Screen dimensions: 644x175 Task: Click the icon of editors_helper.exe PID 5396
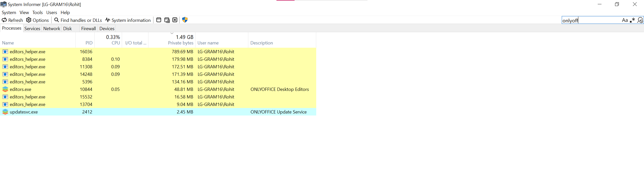(5, 82)
